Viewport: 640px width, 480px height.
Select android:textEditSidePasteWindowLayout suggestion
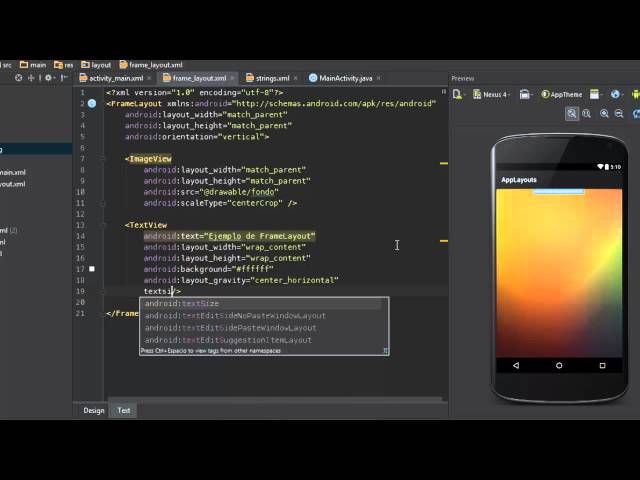tap(261, 328)
